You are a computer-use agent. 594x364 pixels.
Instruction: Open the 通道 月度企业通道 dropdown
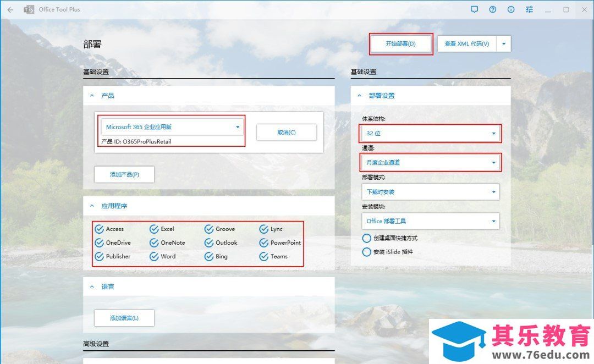click(x=430, y=163)
